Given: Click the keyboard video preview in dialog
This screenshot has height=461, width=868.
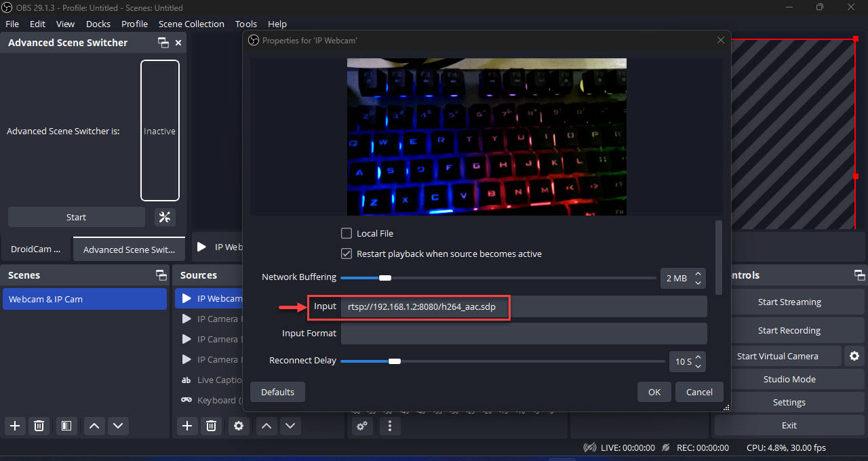Looking at the screenshot, I should (487, 137).
